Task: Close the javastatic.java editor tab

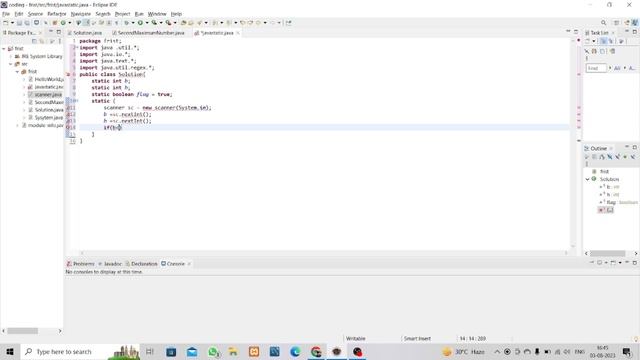Action: pyautogui.click(x=238, y=33)
